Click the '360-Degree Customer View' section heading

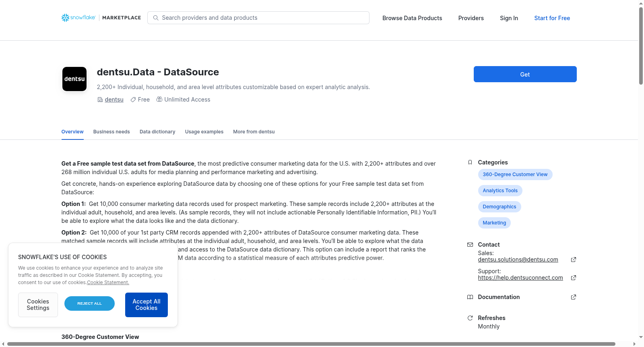100,337
